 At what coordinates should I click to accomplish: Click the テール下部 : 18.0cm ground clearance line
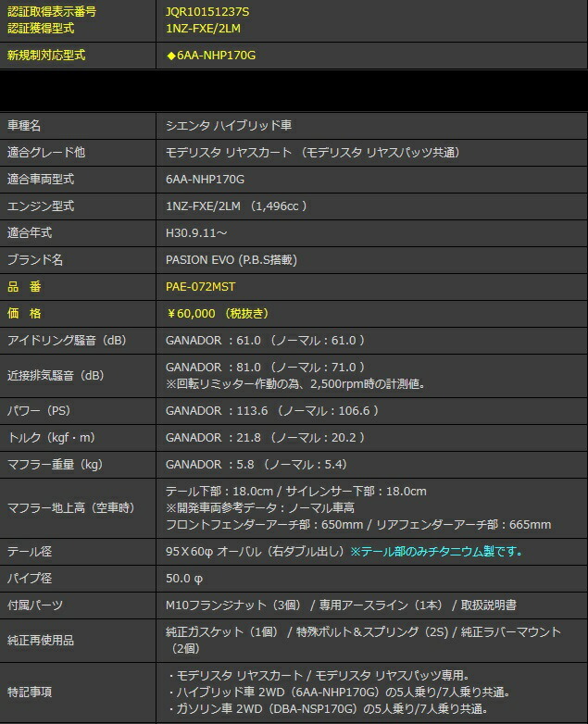(x=296, y=492)
